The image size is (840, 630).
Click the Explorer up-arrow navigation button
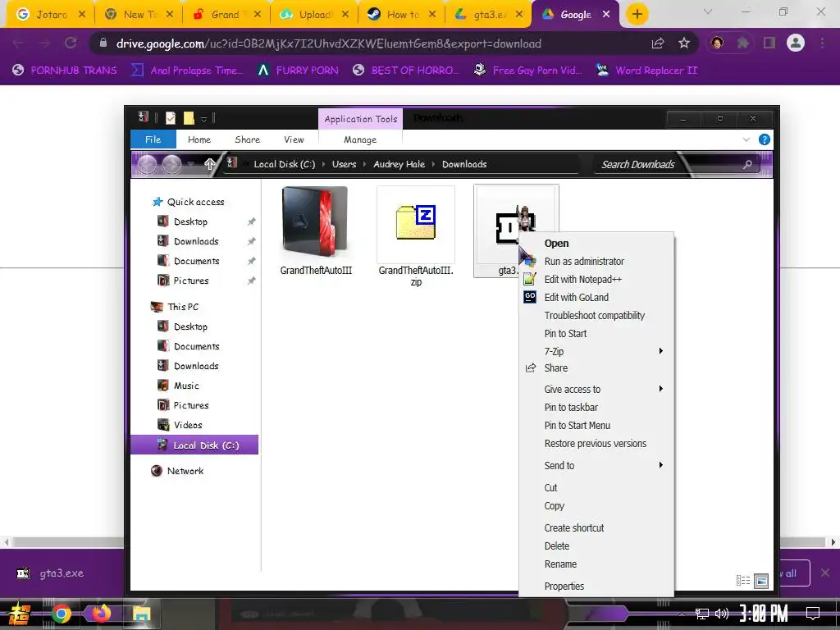point(209,164)
